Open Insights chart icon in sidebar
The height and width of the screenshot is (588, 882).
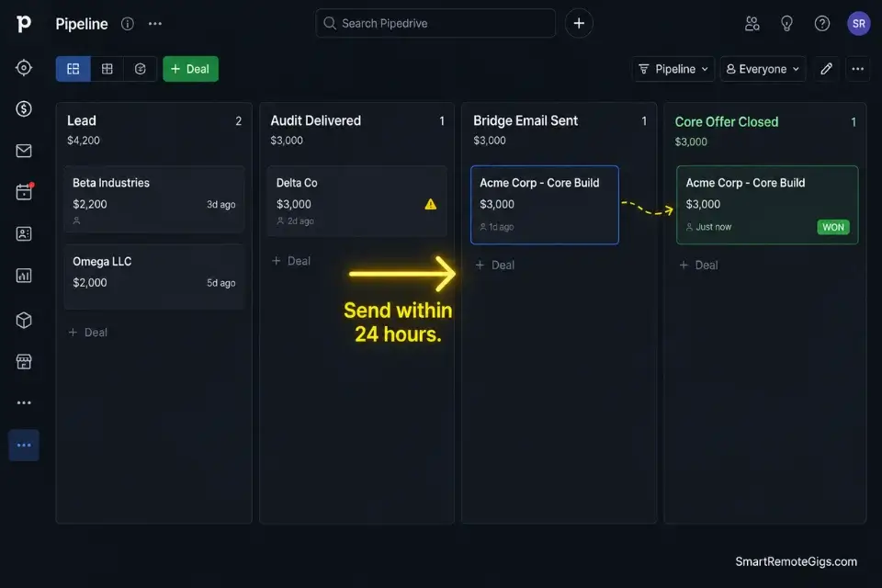click(24, 276)
